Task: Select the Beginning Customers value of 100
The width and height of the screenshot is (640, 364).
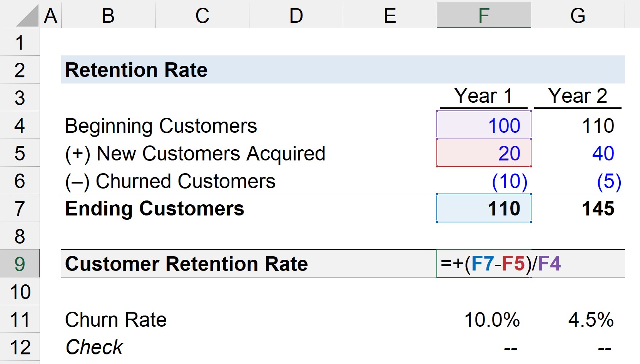Action: pyautogui.click(x=483, y=125)
